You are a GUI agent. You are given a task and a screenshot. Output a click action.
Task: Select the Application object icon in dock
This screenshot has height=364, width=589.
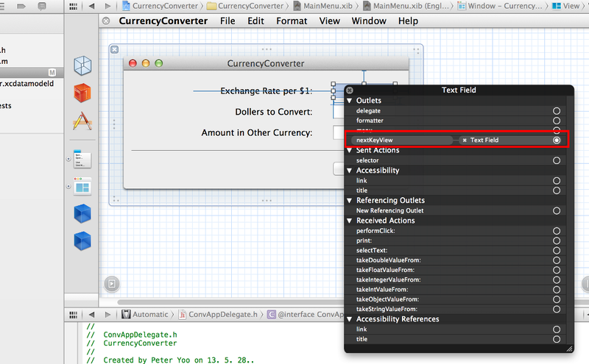pyautogui.click(x=82, y=120)
